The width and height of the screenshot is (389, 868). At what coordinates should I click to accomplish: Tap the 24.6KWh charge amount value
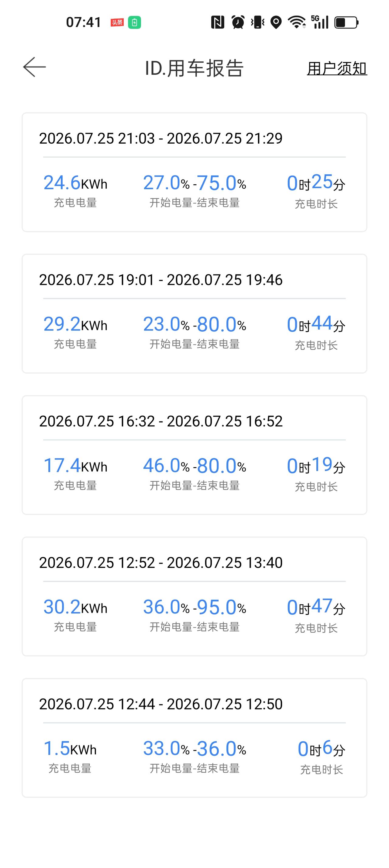pos(75,183)
